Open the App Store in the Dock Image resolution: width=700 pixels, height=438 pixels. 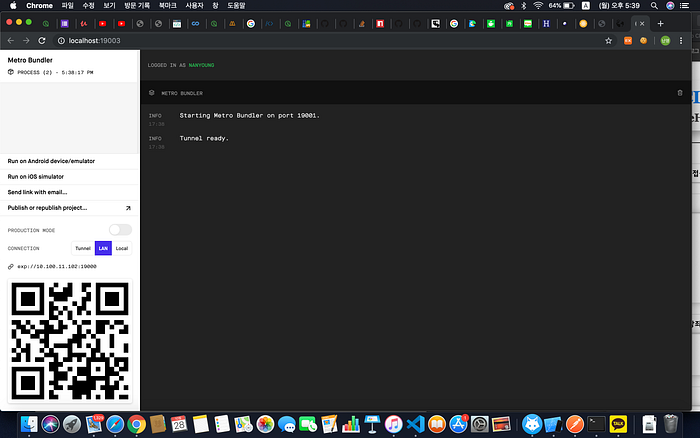point(458,424)
